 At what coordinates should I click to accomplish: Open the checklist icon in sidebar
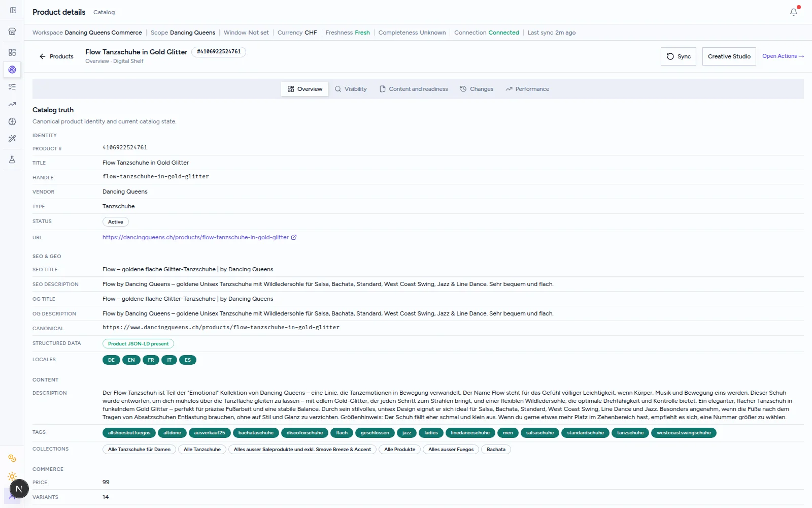click(x=12, y=87)
